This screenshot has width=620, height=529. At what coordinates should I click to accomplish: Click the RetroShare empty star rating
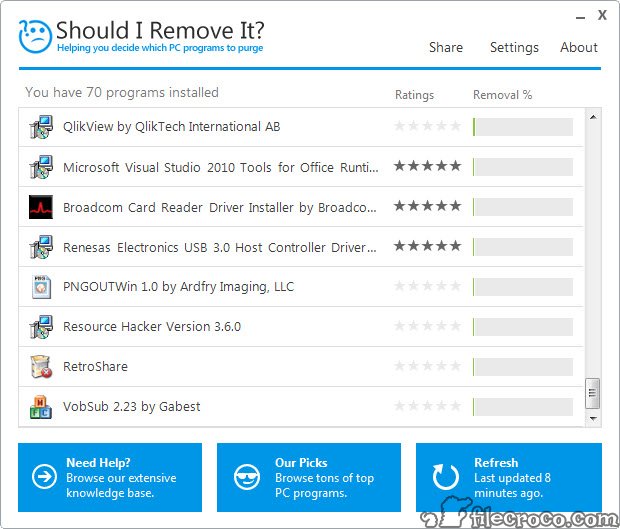click(x=427, y=366)
